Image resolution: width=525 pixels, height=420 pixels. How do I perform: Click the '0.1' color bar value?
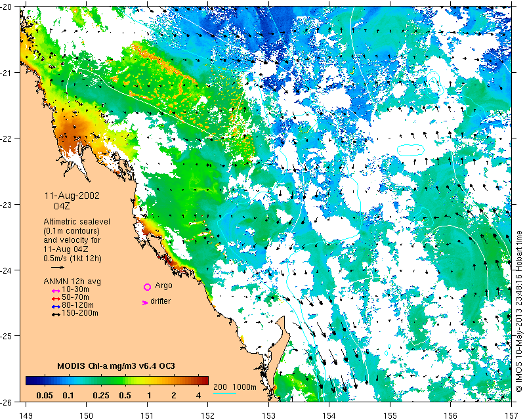coord(68,396)
